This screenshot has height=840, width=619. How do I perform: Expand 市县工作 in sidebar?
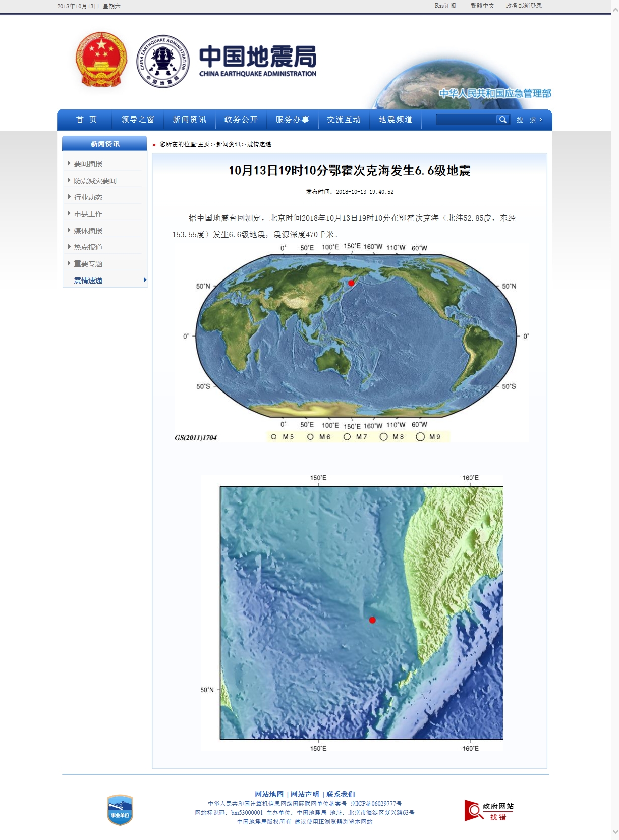pos(88,214)
